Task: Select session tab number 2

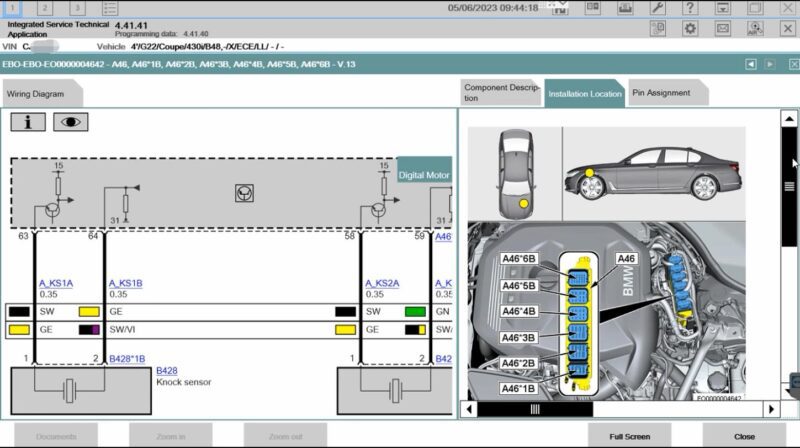Action: [x=44, y=8]
